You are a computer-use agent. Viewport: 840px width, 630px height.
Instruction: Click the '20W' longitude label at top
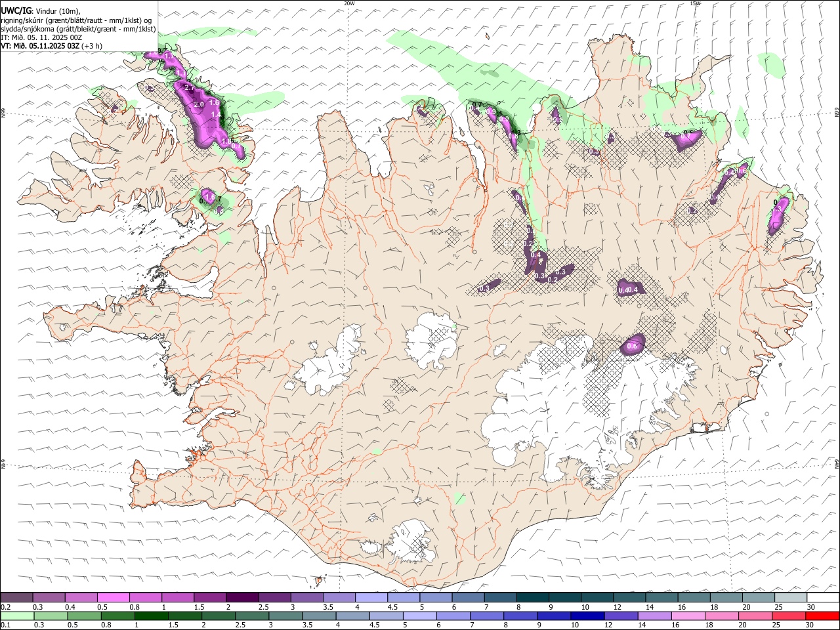click(x=349, y=3)
